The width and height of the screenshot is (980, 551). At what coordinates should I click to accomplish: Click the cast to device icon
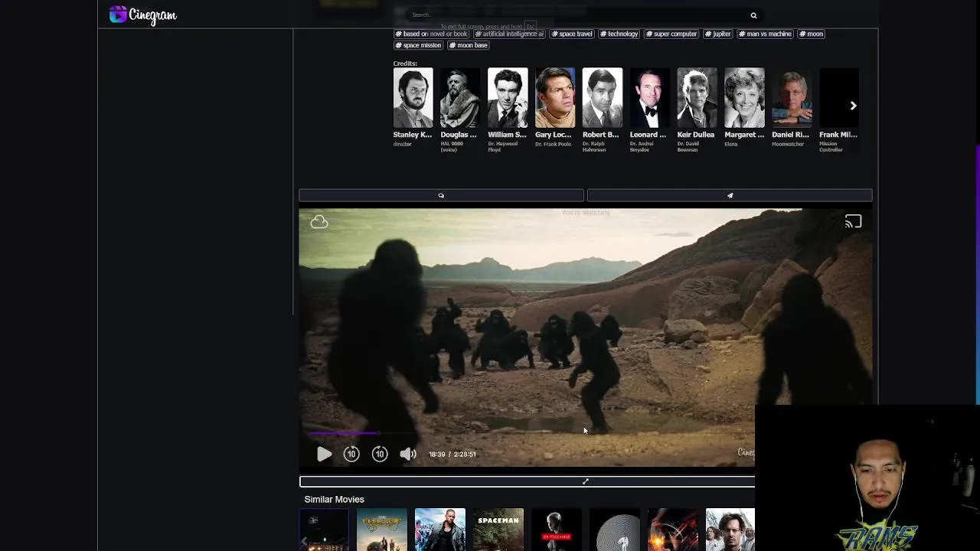click(x=853, y=222)
